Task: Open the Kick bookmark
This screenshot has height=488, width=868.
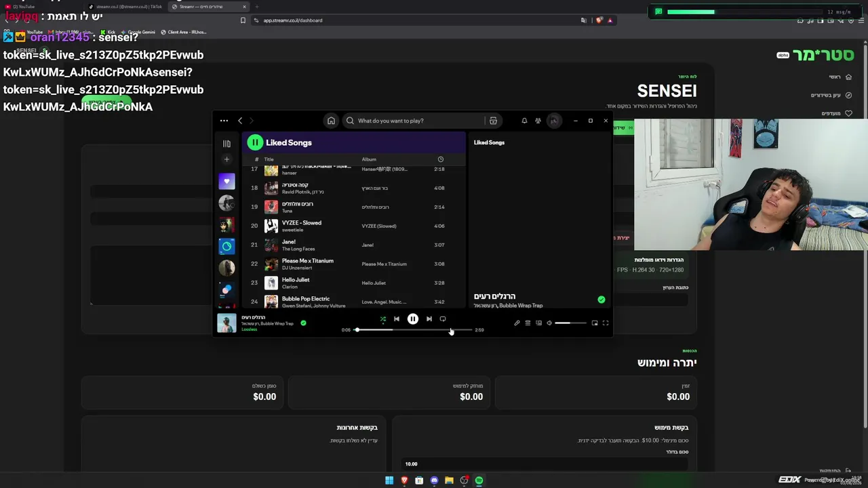Action: coord(108,32)
